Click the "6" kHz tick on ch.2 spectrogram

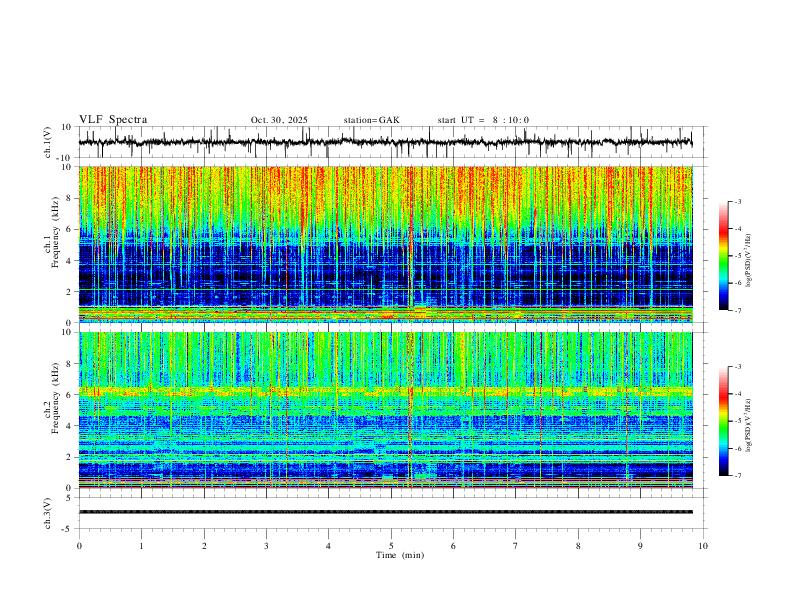point(68,395)
